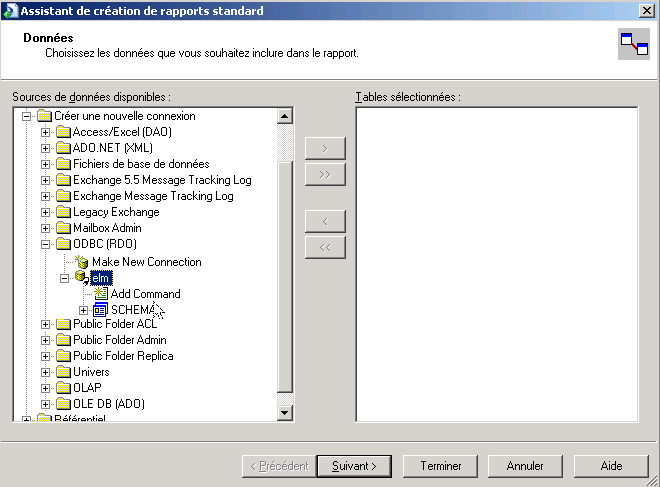Click the Précédent button
The height and width of the screenshot is (487, 660).
point(279,466)
